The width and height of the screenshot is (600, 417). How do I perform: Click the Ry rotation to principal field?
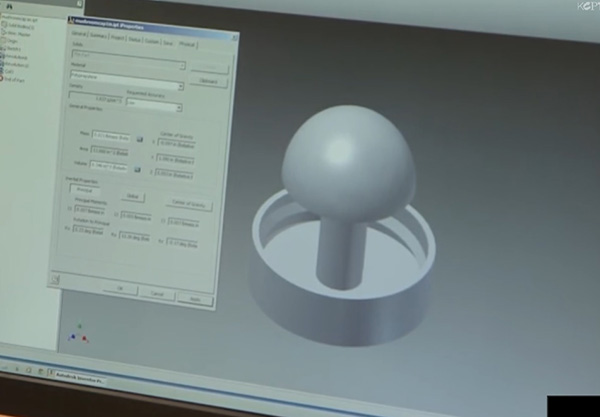[x=134, y=237]
